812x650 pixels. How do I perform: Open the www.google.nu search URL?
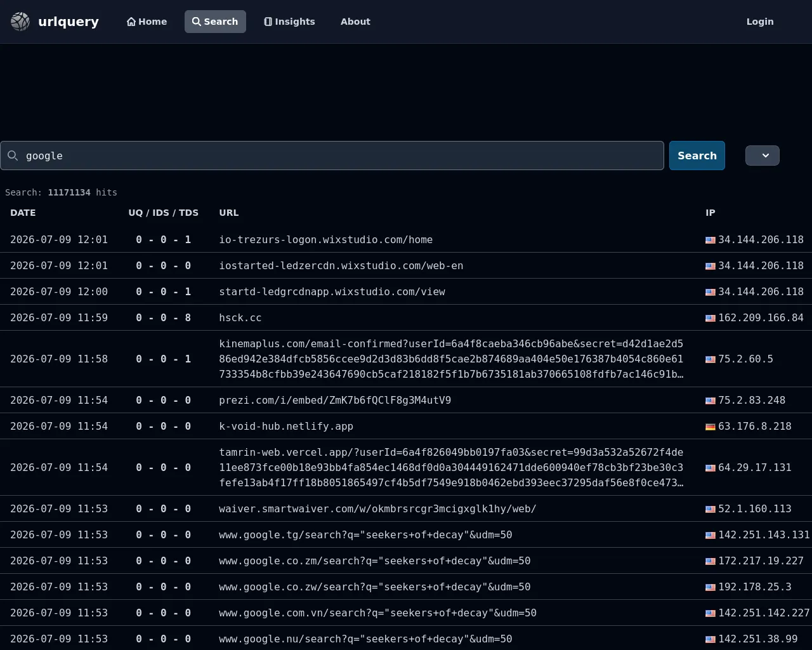(x=365, y=639)
